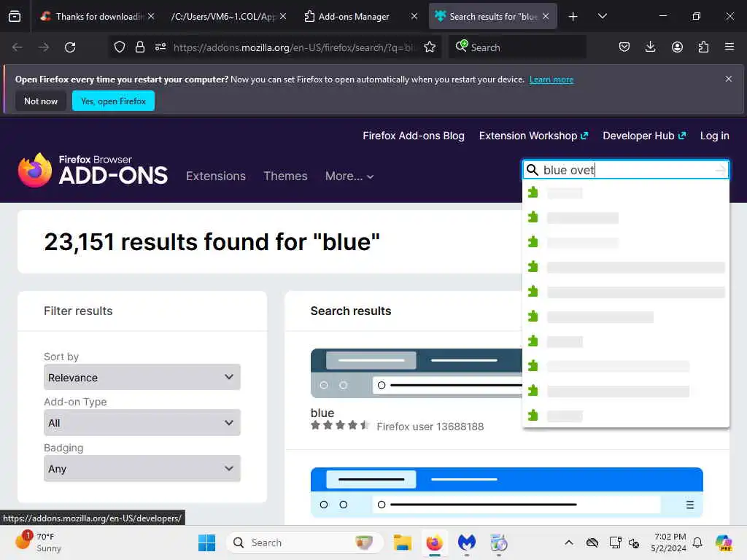Reload the page with refresh icon
The height and width of the screenshot is (560, 747).
(70, 47)
